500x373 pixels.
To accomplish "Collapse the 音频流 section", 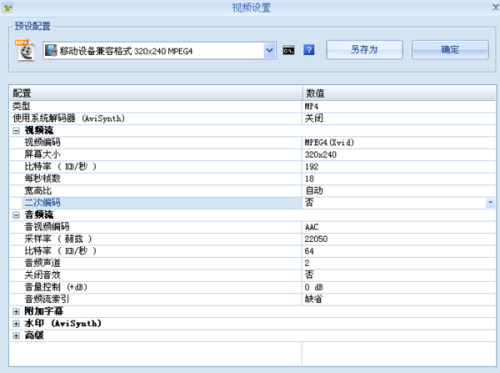I will [x=16, y=215].
